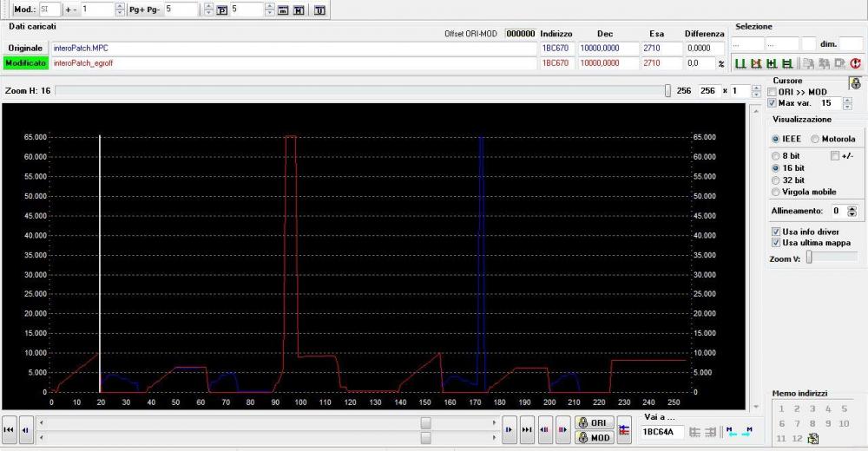Increase the Zoom H multiplier stepper

756,88
